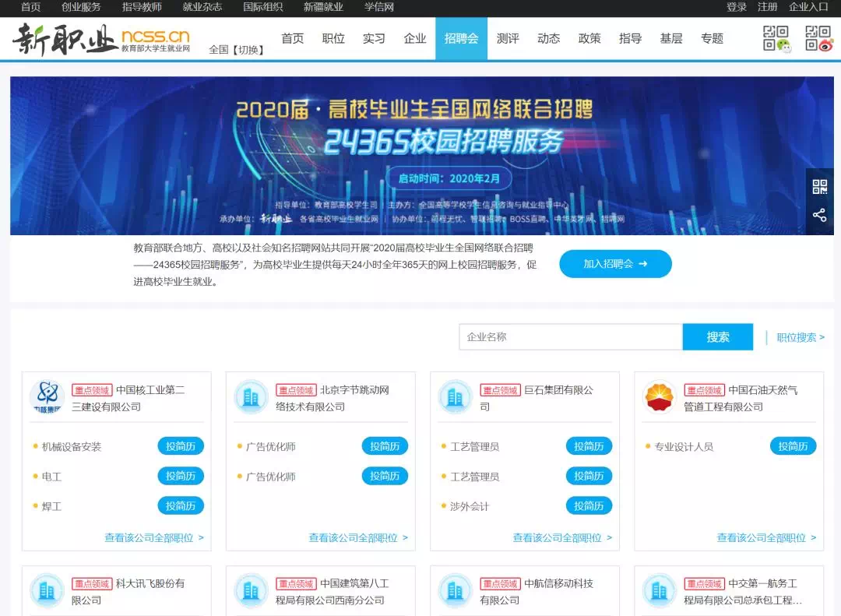Open the 测评 navigation tab
The width and height of the screenshot is (841, 616).
click(508, 39)
